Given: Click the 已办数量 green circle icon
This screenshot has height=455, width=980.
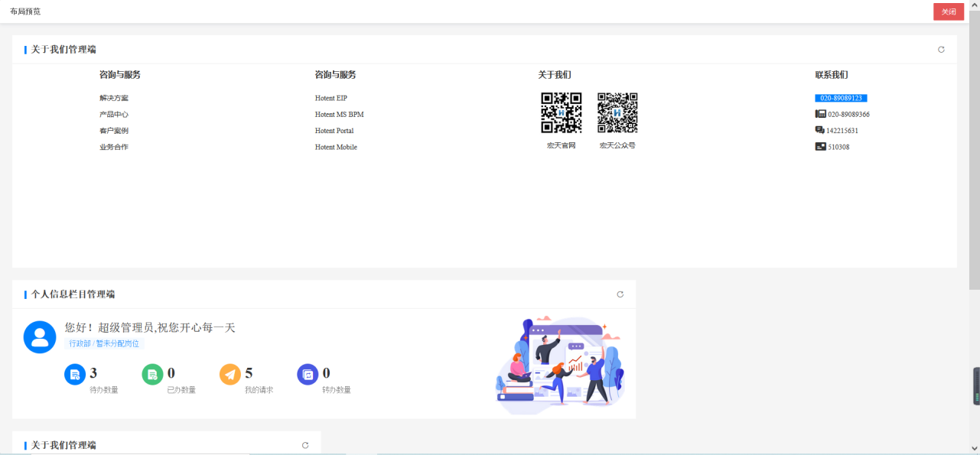Looking at the screenshot, I should pyautogui.click(x=153, y=375).
